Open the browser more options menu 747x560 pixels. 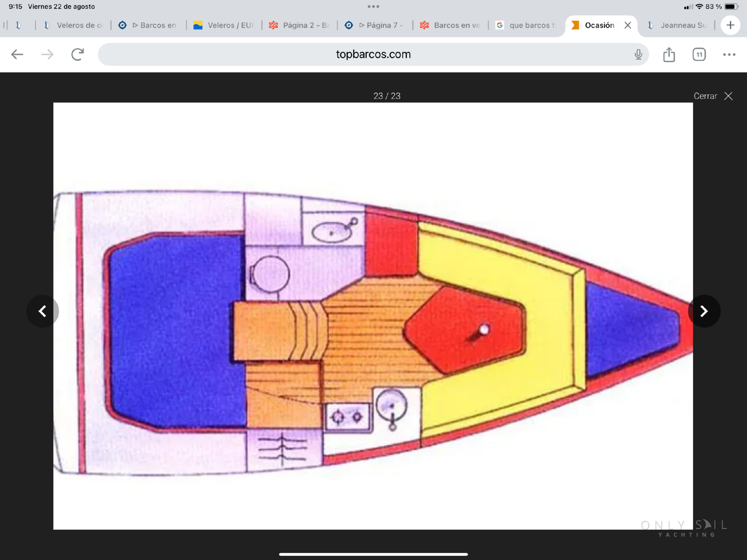point(729,54)
